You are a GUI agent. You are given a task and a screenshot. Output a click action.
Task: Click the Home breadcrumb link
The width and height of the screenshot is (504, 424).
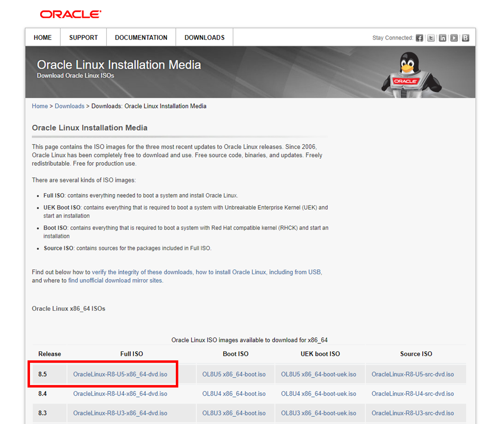tap(40, 106)
